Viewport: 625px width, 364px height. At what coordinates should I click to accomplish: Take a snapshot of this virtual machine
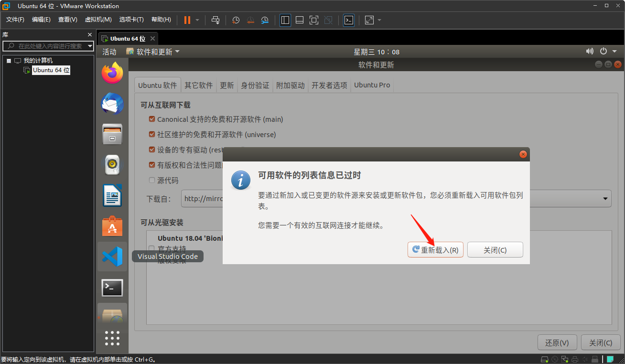tap(236, 20)
